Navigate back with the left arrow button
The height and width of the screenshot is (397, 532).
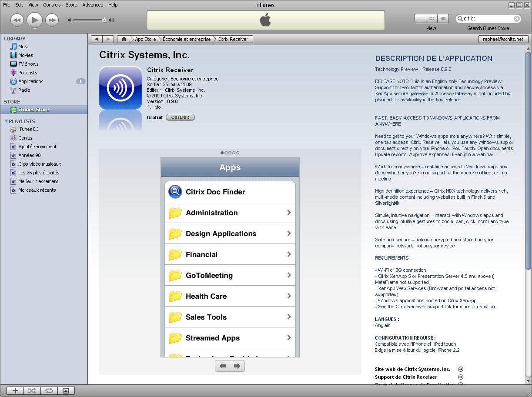click(x=97, y=39)
